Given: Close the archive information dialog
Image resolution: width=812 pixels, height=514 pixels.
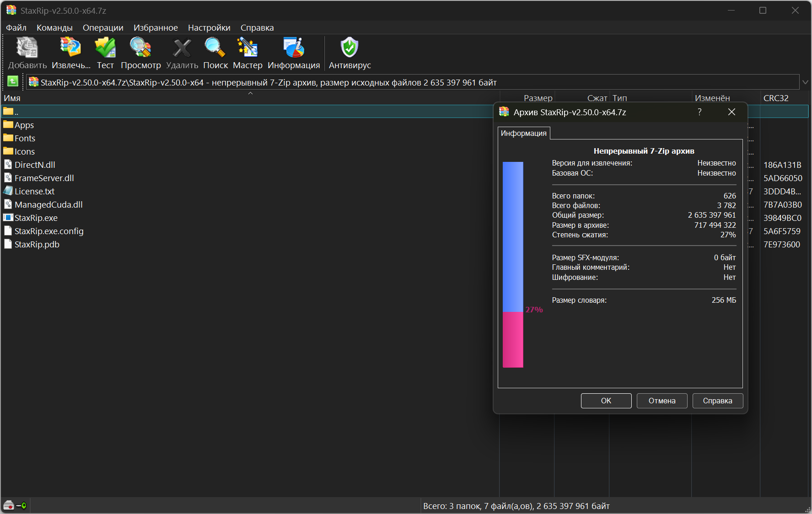Looking at the screenshot, I should coord(731,112).
